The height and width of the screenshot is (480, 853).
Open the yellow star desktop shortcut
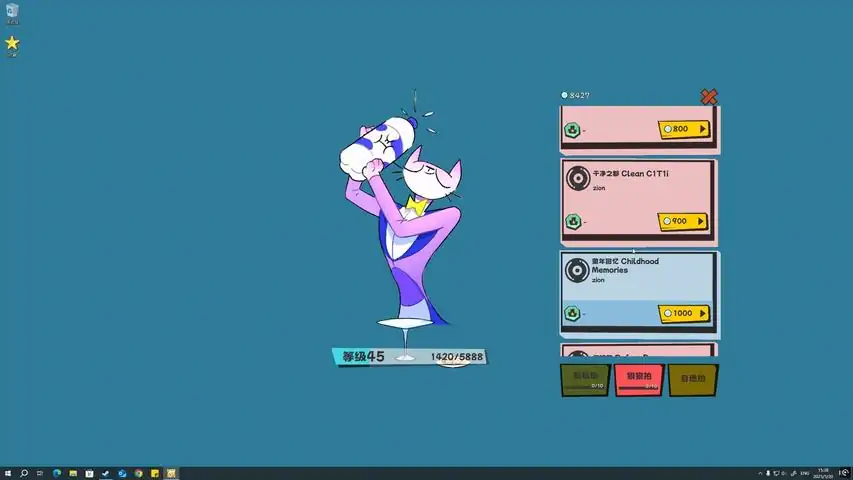pyautogui.click(x=12, y=44)
